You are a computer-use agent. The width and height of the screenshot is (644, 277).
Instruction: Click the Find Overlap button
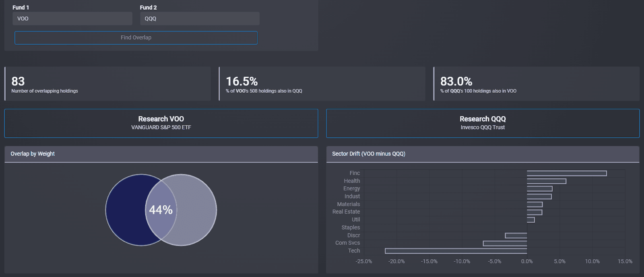pos(136,37)
